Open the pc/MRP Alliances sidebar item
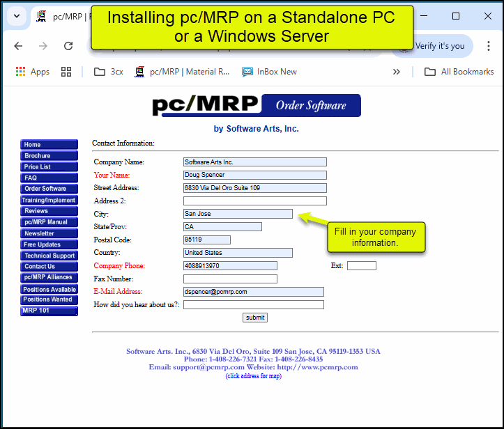 click(49, 277)
